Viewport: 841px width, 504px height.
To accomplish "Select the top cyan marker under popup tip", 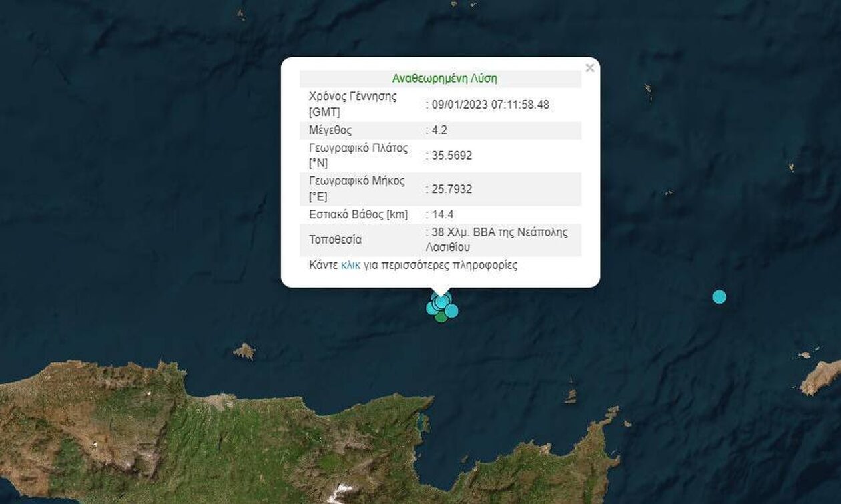I will click(441, 300).
